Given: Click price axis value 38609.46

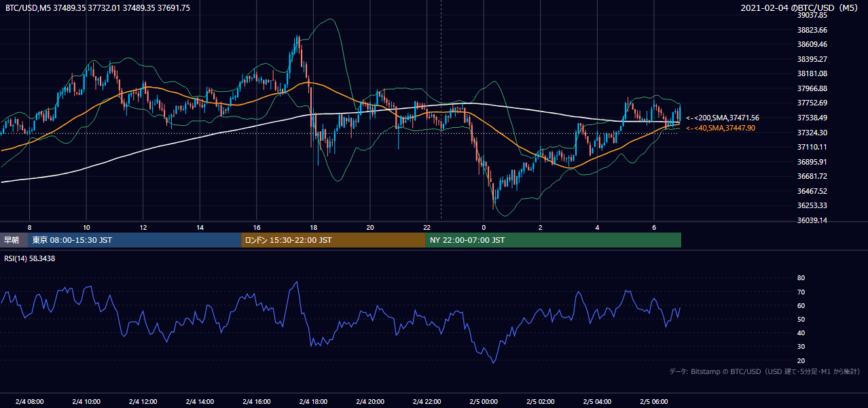Looking at the screenshot, I should click(x=812, y=44).
